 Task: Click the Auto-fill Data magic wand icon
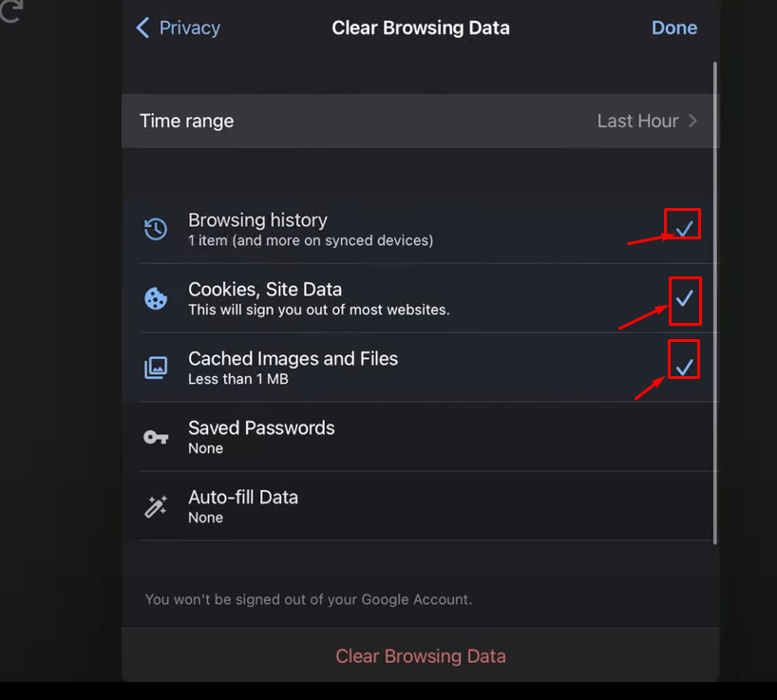coord(156,506)
